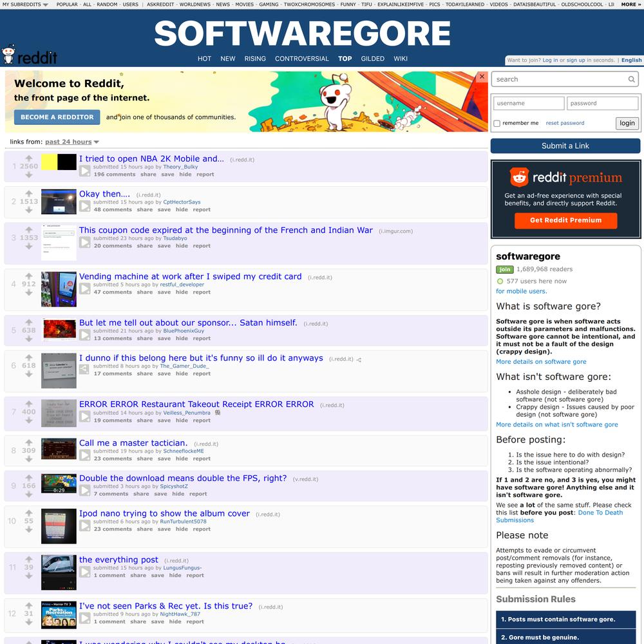The height and width of the screenshot is (644, 644).
Task: Click Submit a Link button
Action: click(565, 146)
